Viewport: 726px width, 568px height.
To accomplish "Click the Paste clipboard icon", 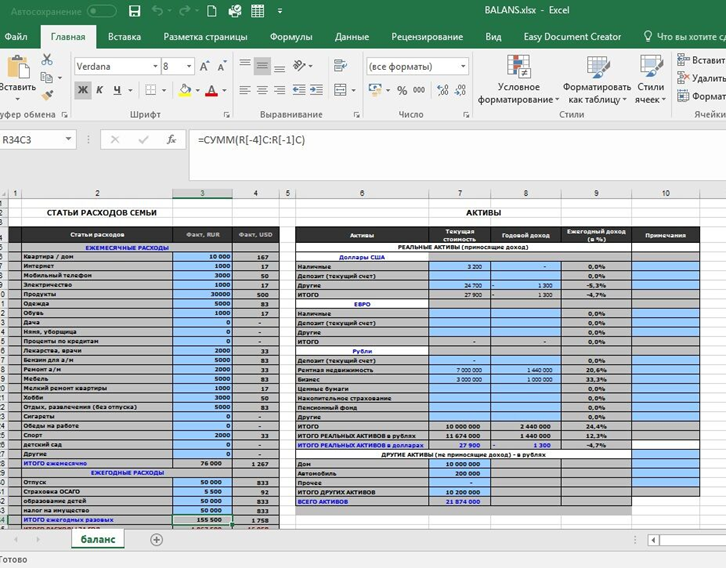I will point(19,67).
